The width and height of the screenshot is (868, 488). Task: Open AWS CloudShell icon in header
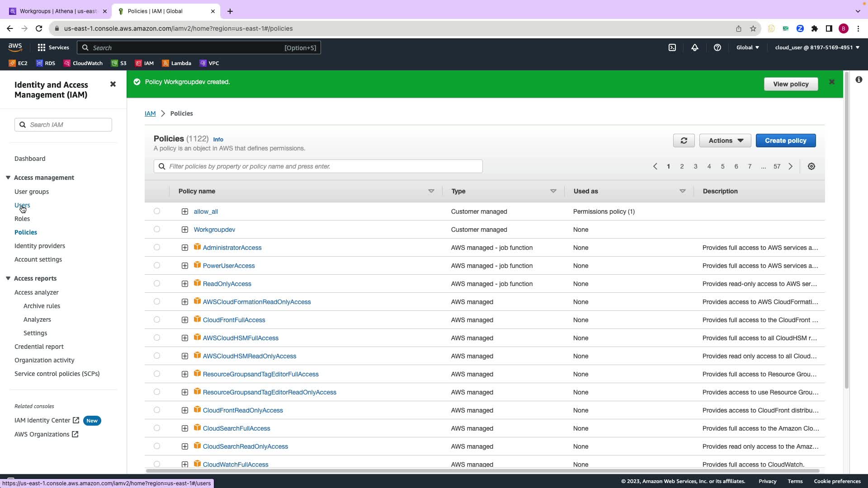click(672, 47)
